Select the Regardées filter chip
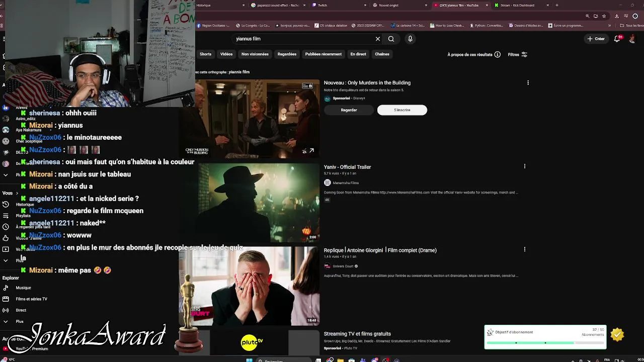 pyautogui.click(x=287, y=54)
